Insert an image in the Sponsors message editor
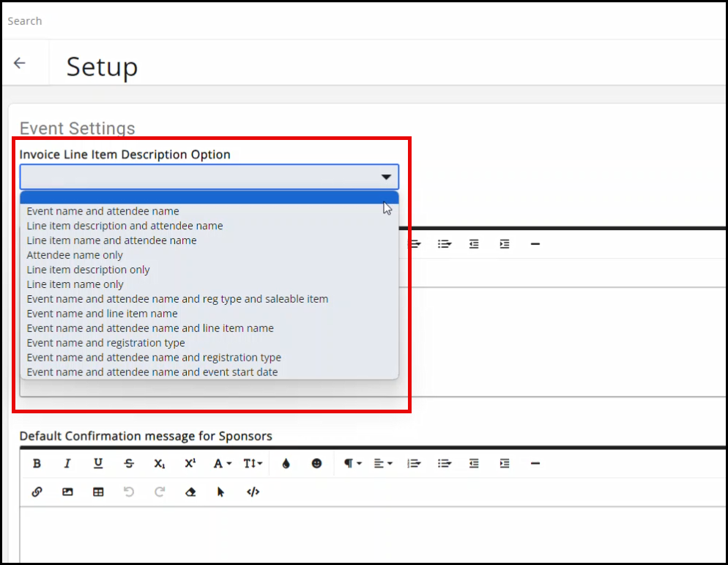The width and height of the screenshot is (728, 565). pos(67,492)
